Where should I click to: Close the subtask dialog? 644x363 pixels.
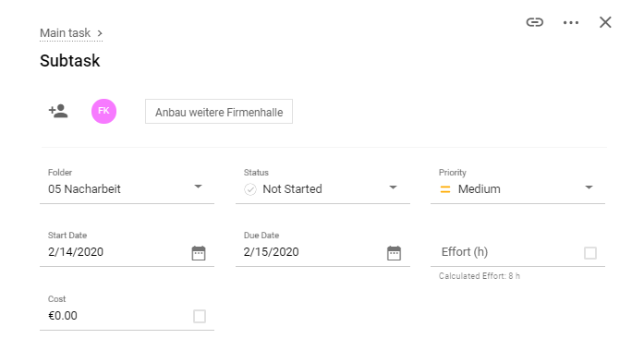[605, 22]
